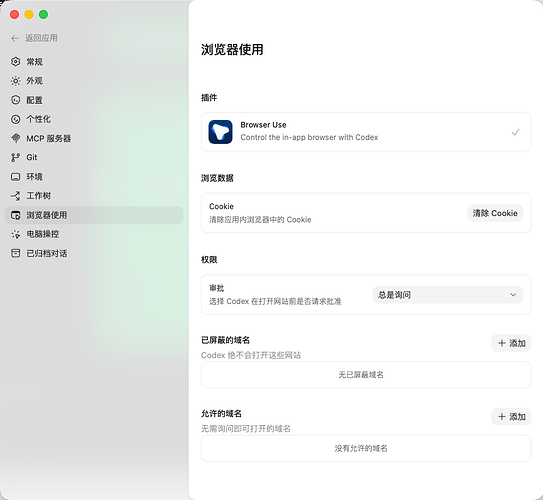
Task: Click 清除应用内浏览器中的 Cookie description
Action: click(260, 220)
